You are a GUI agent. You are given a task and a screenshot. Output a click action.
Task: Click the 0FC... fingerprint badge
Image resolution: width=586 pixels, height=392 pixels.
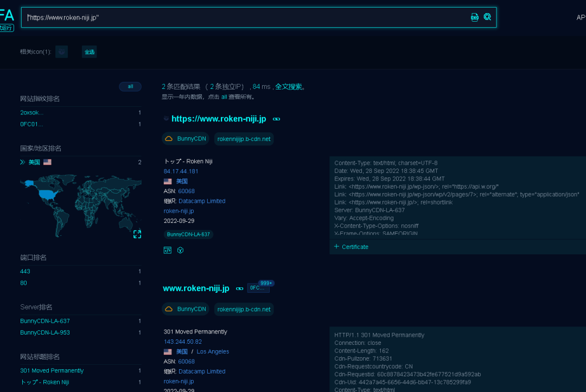point(258,288)
